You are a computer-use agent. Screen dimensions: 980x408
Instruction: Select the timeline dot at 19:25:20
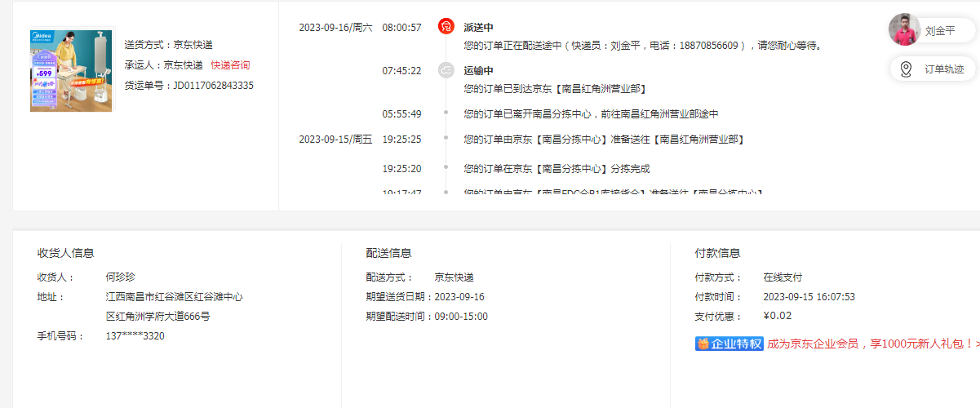pos(446,167)
